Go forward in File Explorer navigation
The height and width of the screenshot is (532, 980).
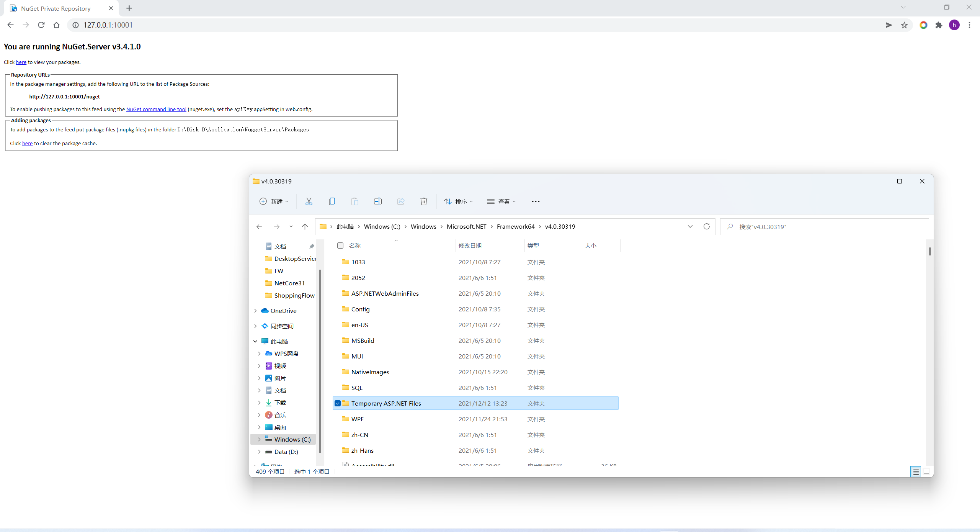click(277, 227)
